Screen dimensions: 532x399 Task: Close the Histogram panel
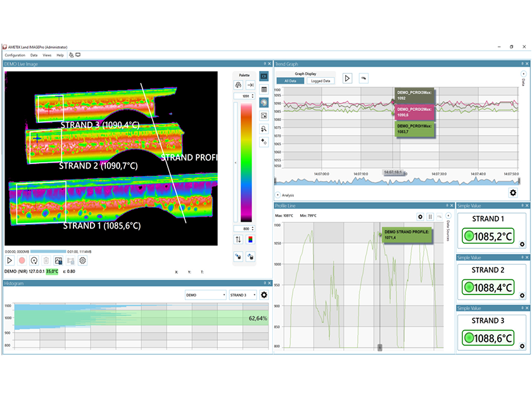pyautogui.click(x=270, y=283)
